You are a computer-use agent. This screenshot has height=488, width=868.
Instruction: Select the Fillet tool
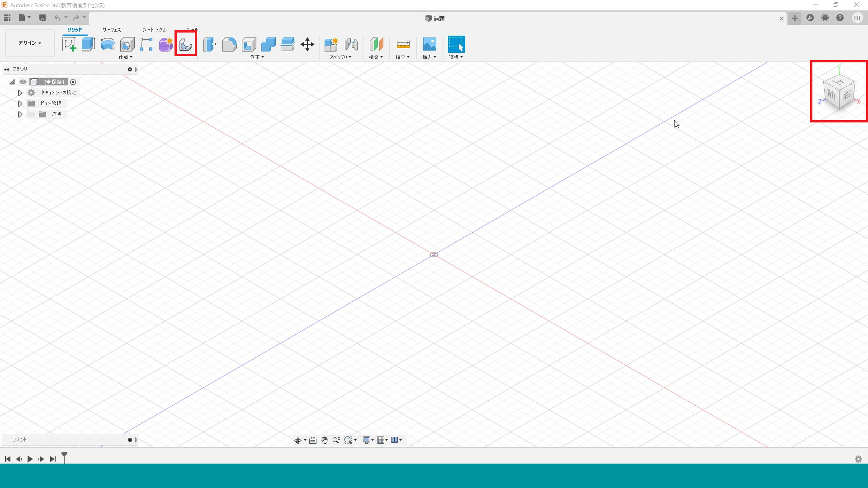tap(229, 44)
